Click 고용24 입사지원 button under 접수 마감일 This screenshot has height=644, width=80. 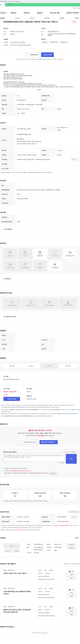(x=12, y=399)
